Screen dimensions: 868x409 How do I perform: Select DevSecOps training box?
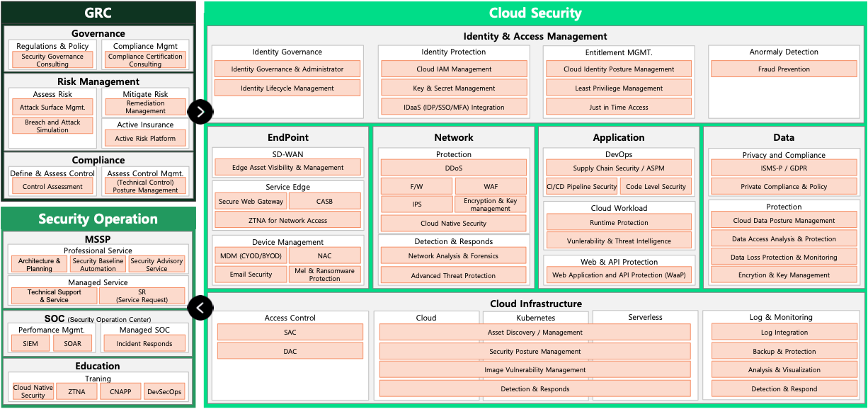(164, 391)
